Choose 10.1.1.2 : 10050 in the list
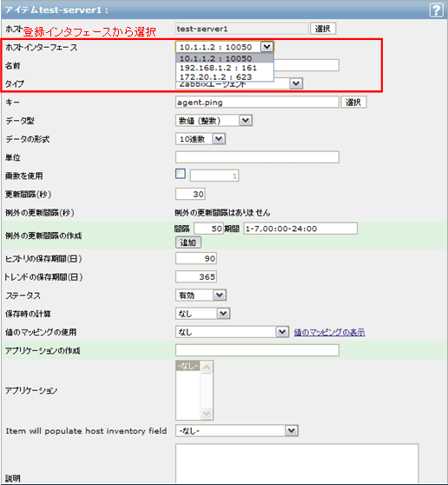Viewport: 448px width, 485px height. point(225,58)
